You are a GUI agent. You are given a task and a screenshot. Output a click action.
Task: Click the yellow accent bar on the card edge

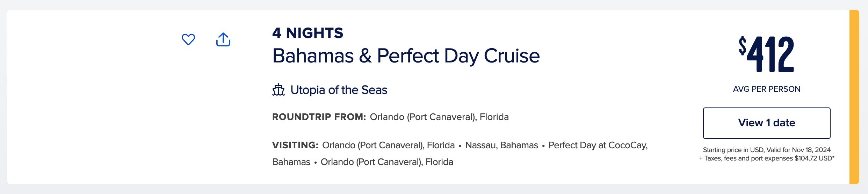tap(854, 97)
